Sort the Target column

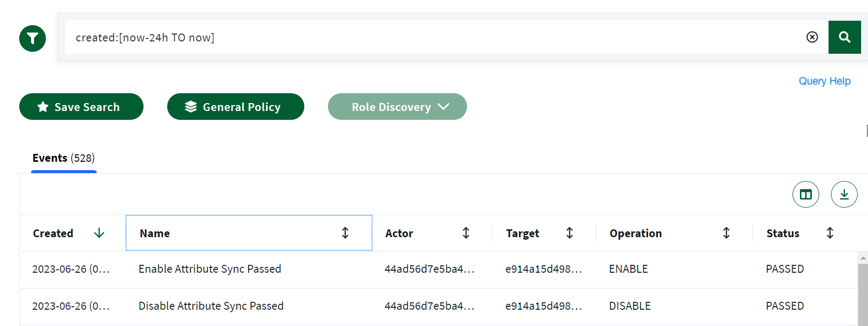coord(569,233)
